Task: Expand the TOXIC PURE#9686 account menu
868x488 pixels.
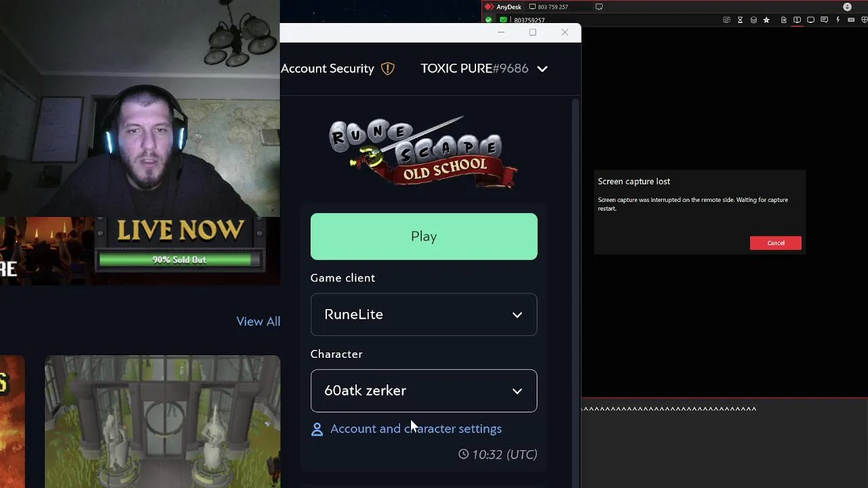Action: coord(484,68)
